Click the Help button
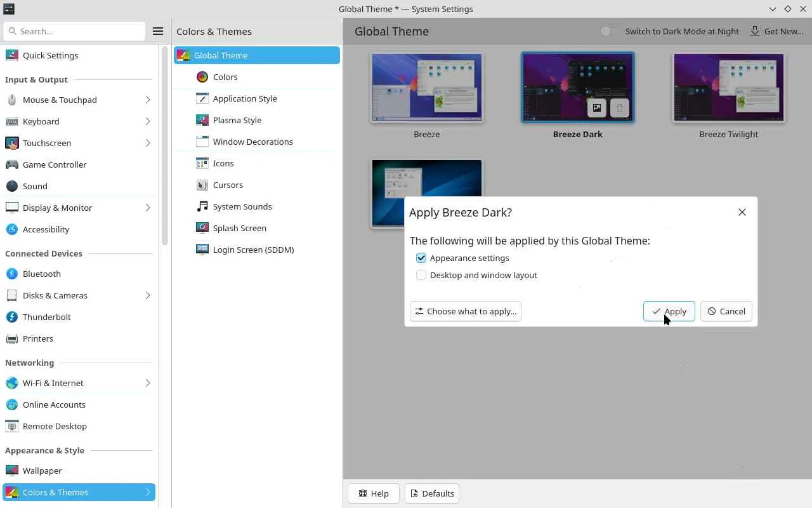 pyautogui.click(x=373, y=493)
